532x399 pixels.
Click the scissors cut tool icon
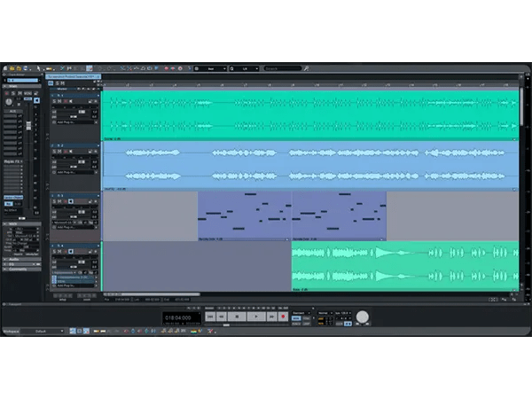(62, 68)
